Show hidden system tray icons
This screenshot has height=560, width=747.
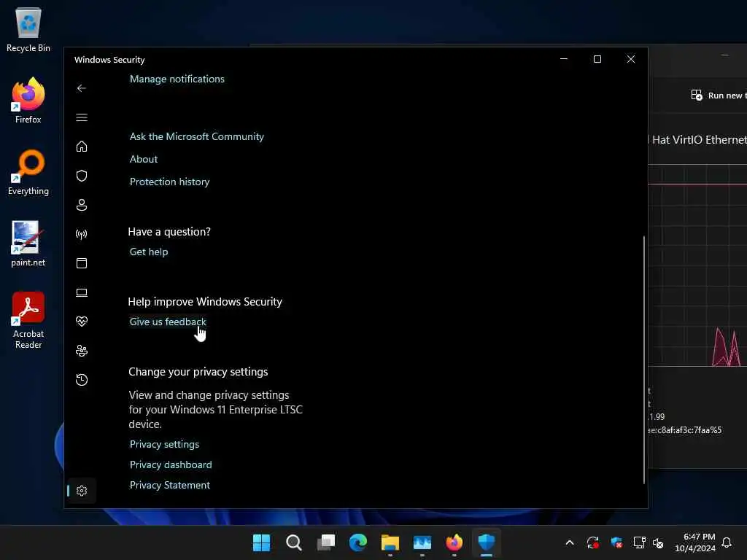569,542
